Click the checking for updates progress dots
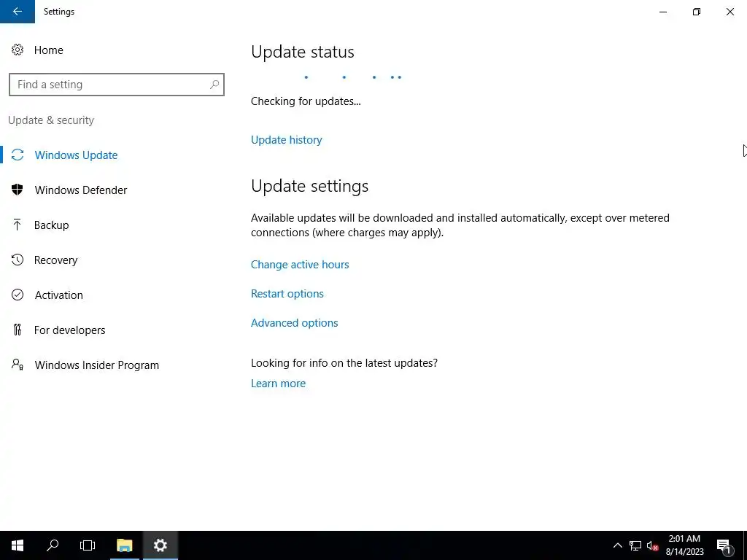Viewport: 747px width, 560px height. 352,77
